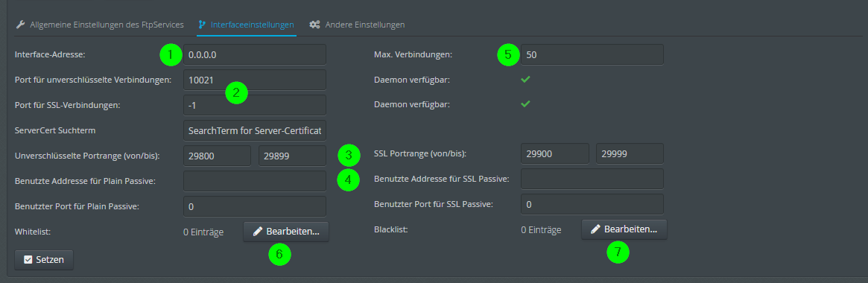Click unencrypted port field showing 10021
This screenshot has height=283, width=868.
click(255, 80)
